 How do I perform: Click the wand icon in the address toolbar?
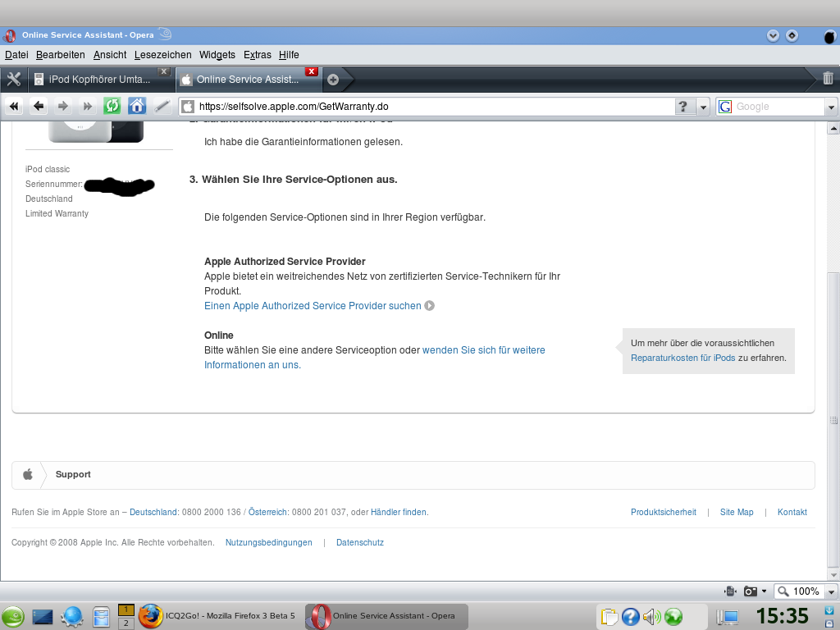pos(162,106)
